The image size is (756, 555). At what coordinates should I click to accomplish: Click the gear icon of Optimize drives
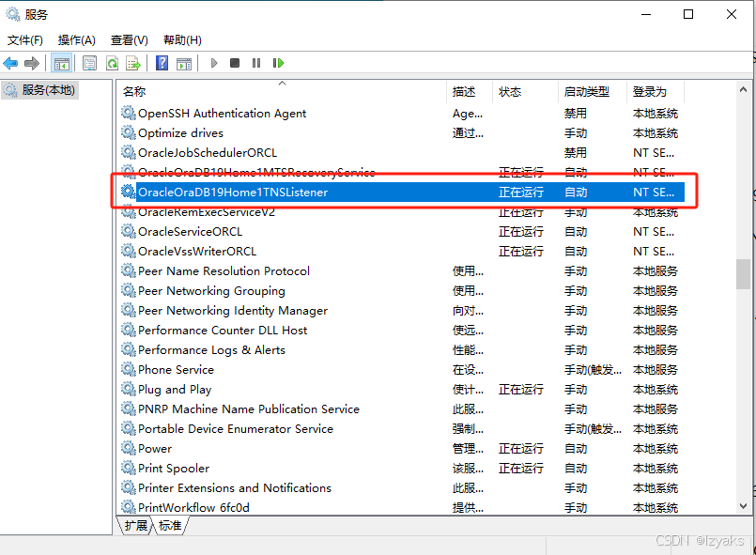129,132
